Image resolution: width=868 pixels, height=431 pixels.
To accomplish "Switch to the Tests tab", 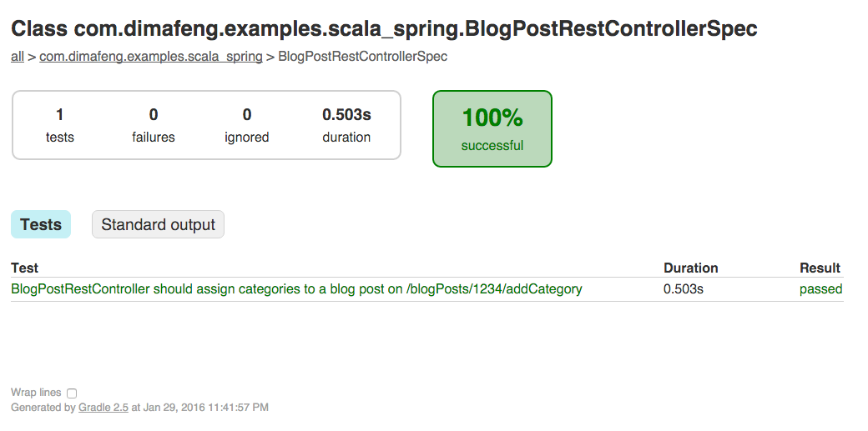I will pos(41,224).
